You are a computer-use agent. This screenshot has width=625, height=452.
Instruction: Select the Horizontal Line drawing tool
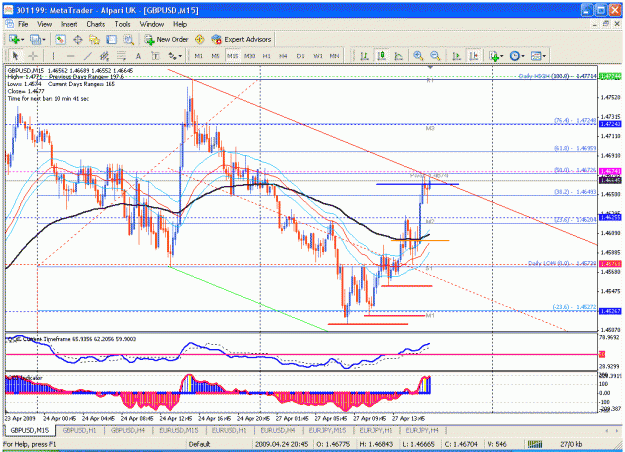coord(71,56)
